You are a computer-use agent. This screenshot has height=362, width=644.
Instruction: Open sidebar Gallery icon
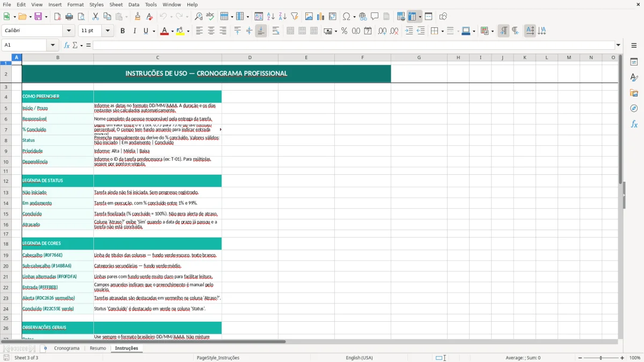(634, 93)
